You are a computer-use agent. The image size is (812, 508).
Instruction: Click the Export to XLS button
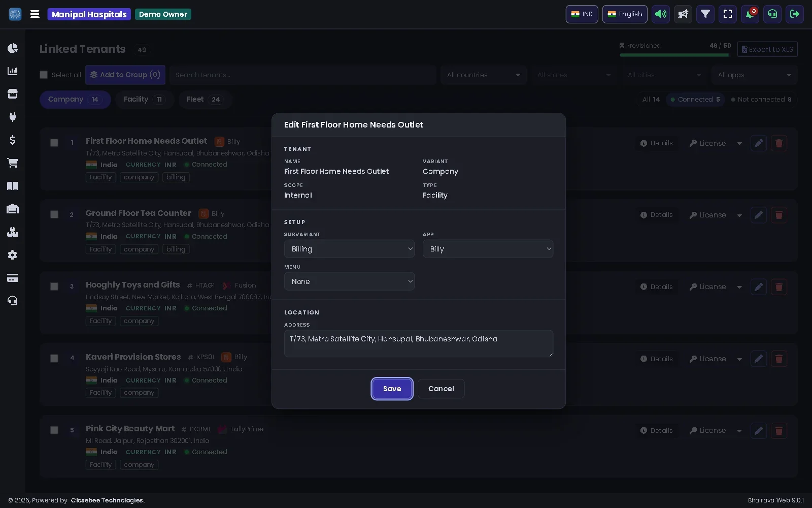[x=767, y=49]
